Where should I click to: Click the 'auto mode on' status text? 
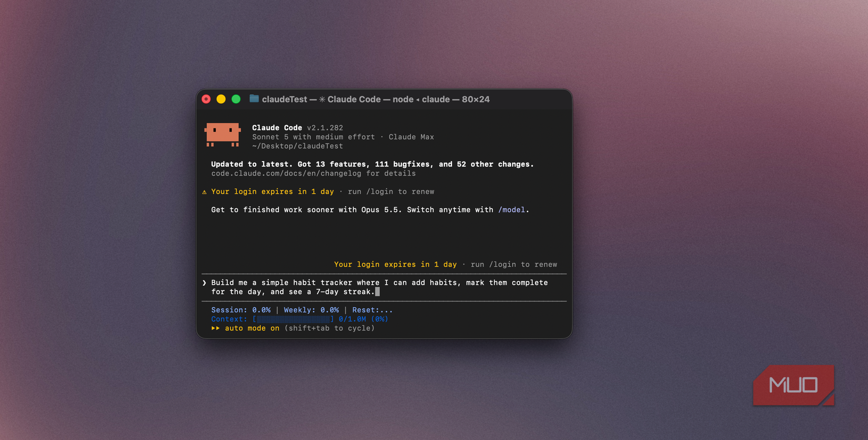pos(252,328)
